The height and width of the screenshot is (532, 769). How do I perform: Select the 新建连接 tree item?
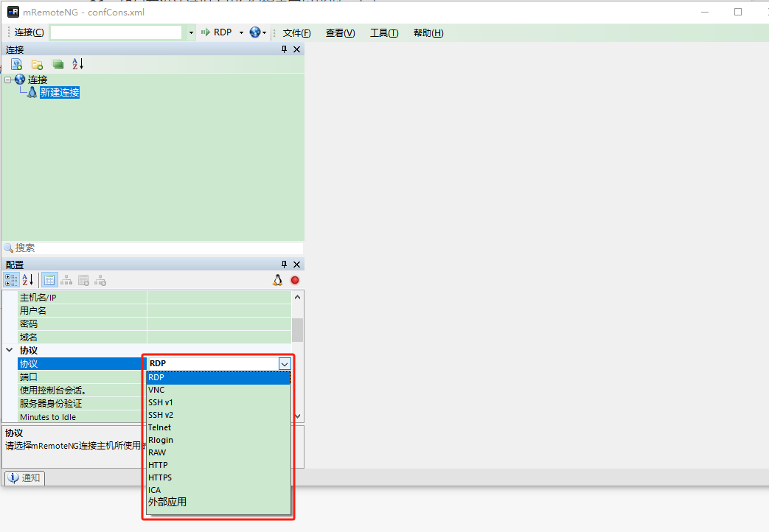[59, 92]
